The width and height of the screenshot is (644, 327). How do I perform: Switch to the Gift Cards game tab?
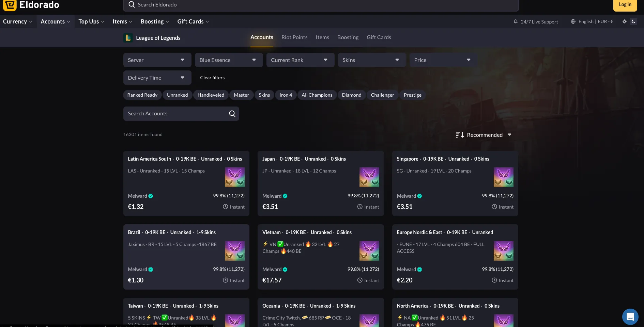[379, 37]
